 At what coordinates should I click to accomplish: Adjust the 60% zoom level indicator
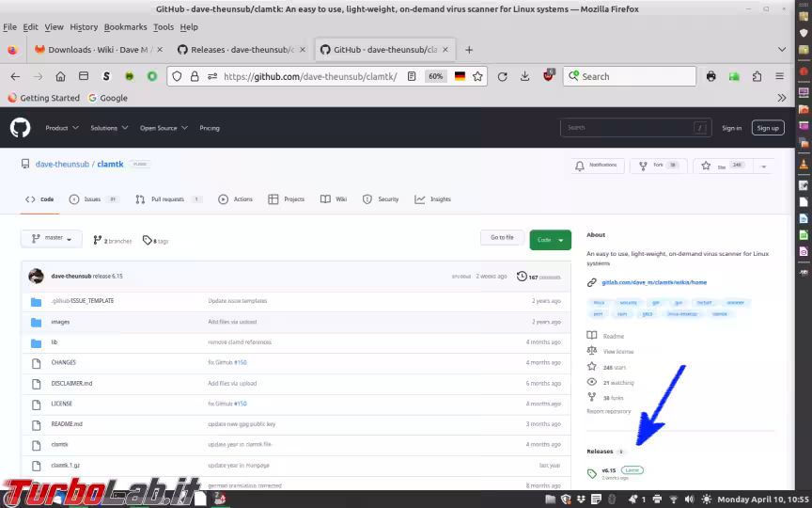pos(435,77)
